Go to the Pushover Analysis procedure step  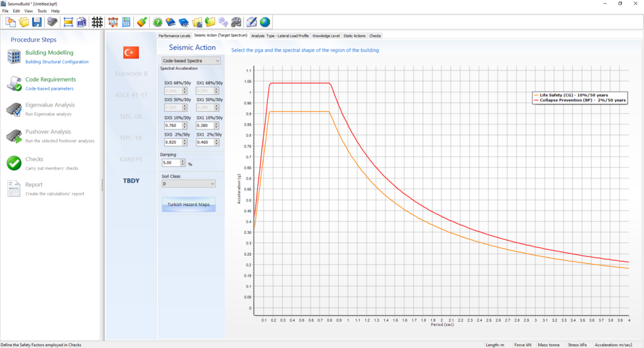(48, 132)
